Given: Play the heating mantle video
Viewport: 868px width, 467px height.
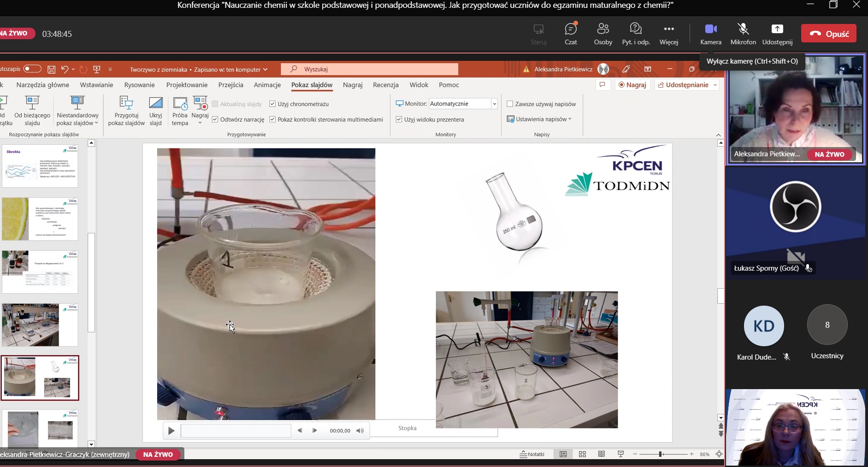Looking at the screenshot, I should pyautogui.click(x=171, y=431).
